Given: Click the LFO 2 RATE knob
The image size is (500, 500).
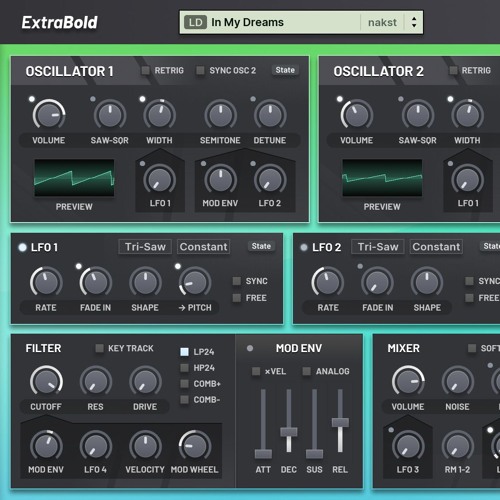Looking at the screenshot, I should click(x=328, y=282).
